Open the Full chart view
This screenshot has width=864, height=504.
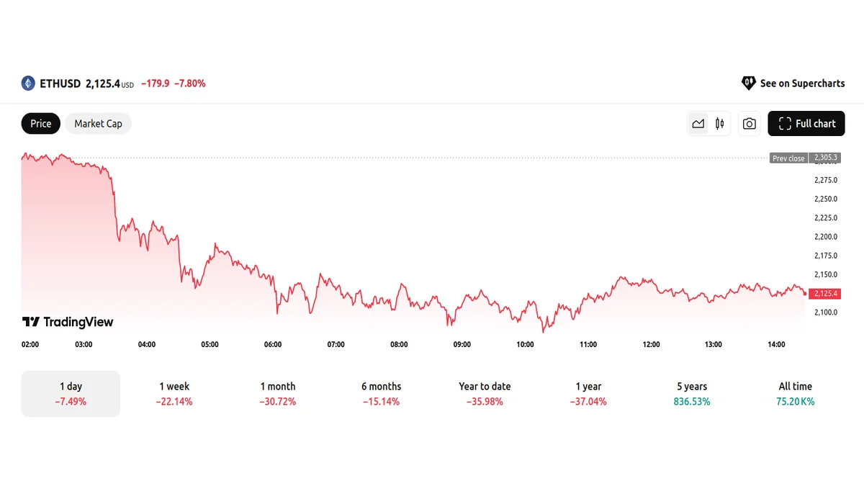pos(806,124)
